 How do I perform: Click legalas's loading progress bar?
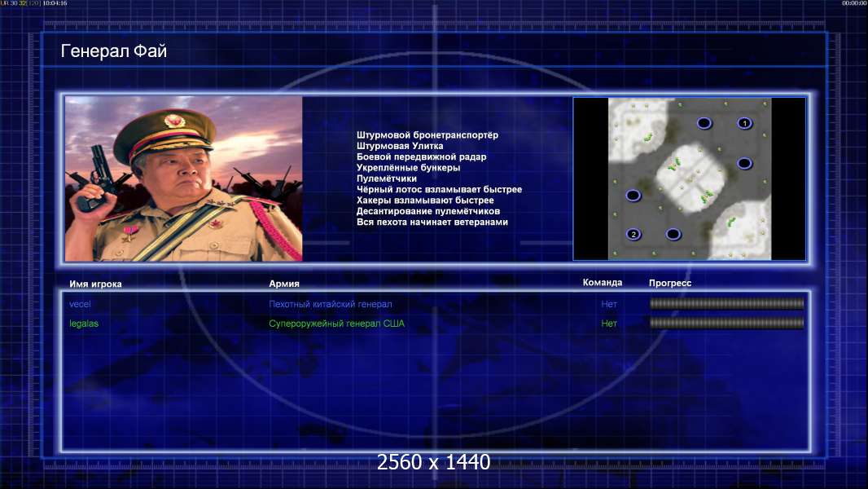(727, 323)
